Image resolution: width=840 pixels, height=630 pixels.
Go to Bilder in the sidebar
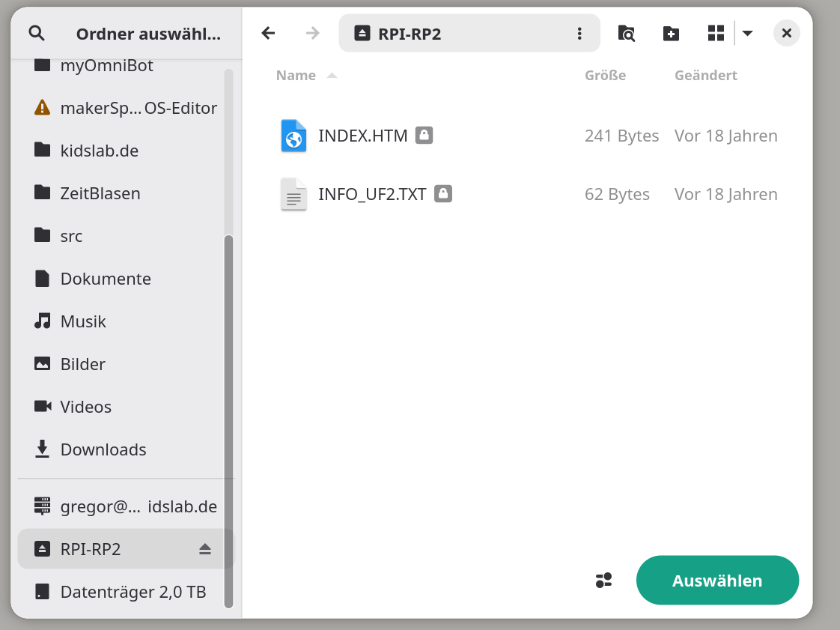[x=126, y=364]
